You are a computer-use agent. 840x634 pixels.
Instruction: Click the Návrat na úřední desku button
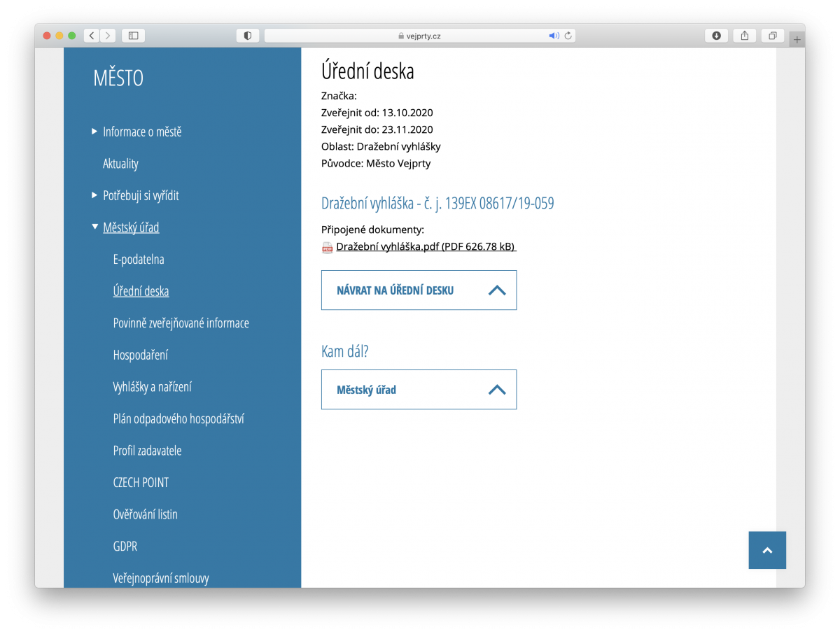(419, 290)
